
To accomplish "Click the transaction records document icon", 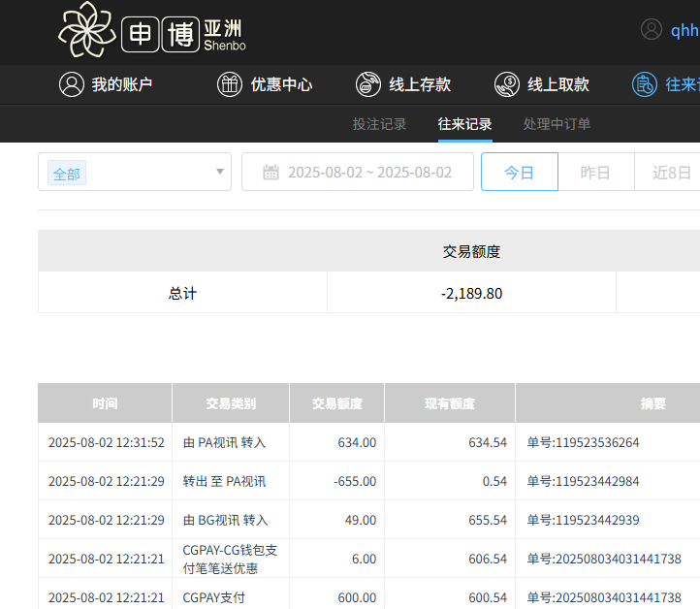I will 645,84.
